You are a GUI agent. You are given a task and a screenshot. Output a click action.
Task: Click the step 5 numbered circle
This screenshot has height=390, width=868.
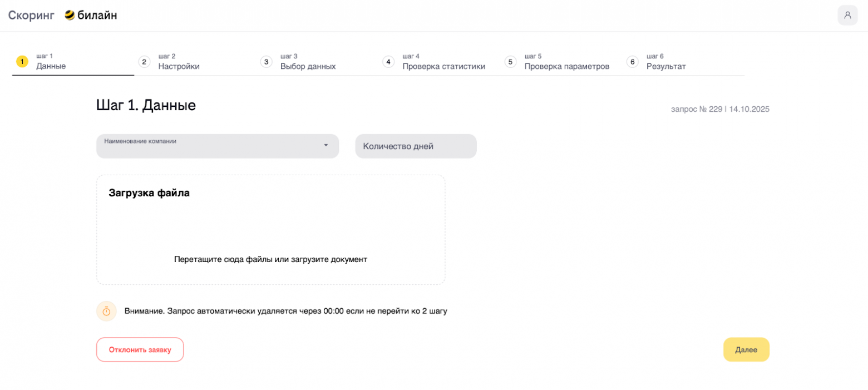[511, 62]
